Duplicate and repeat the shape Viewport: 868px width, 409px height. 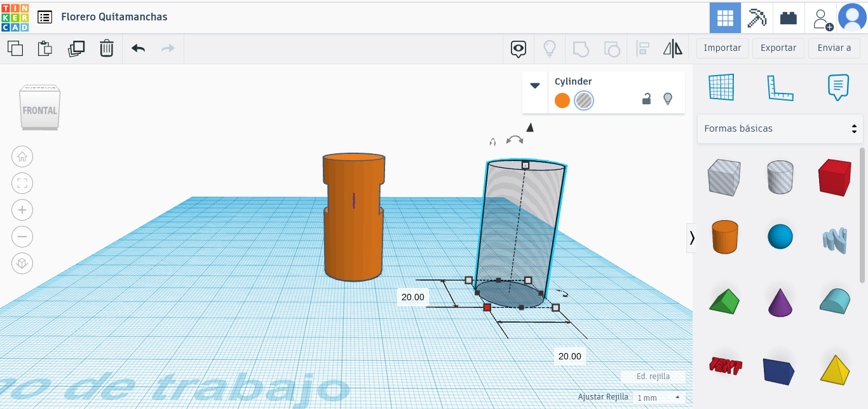(76, 48)
